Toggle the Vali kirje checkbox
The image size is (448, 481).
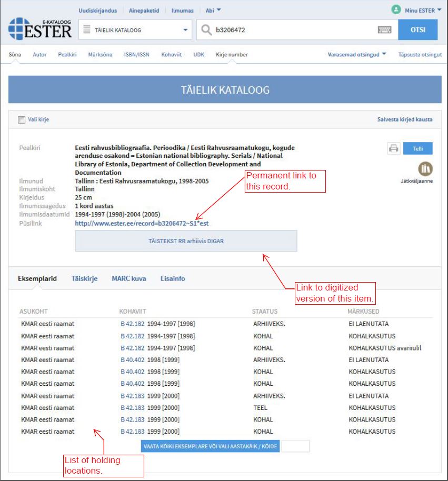coord(22,119)
